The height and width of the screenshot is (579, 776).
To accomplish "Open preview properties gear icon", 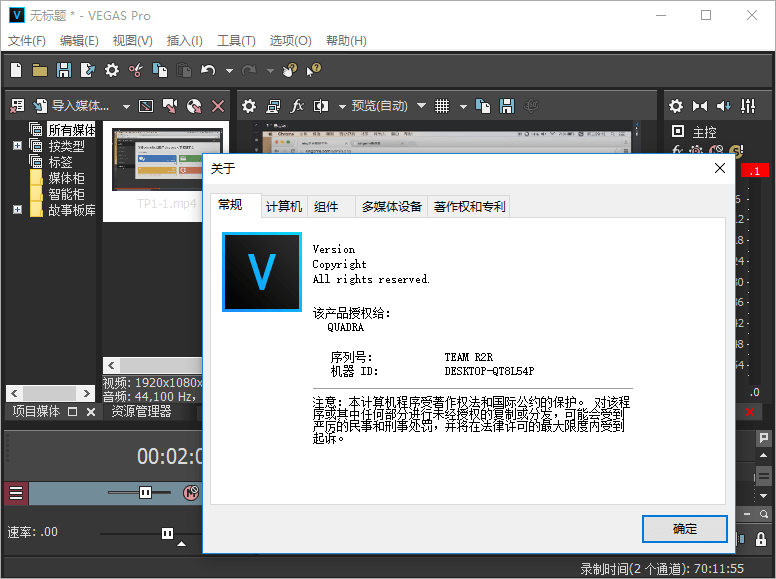I will pos(249,105).
